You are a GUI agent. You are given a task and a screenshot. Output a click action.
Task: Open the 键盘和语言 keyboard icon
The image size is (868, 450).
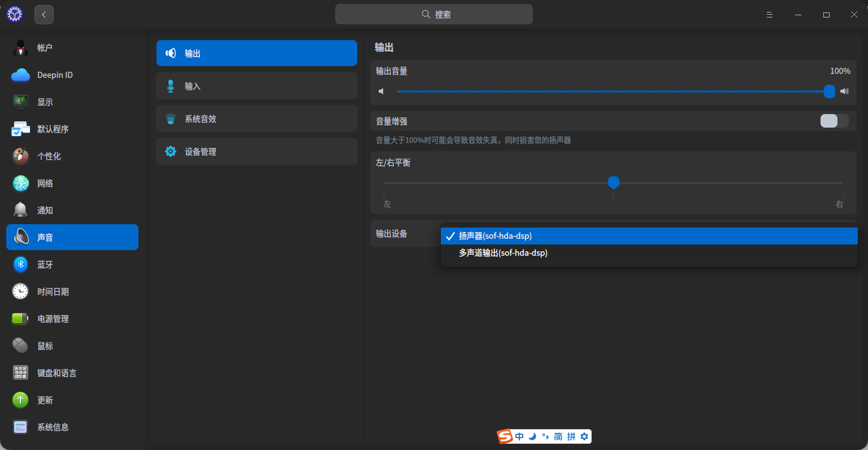coord(21,373)
